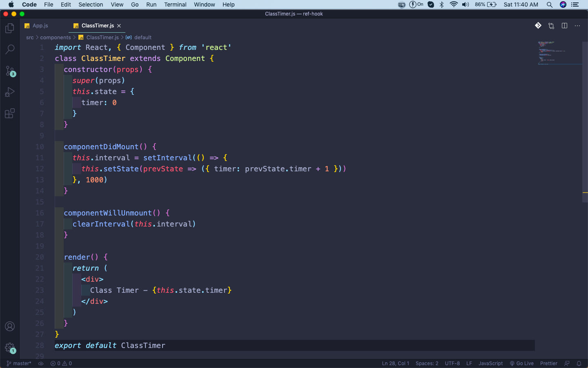588x368 pixels.
Task: Open Spotlight search icon
Action: pyautogui.click(x=550, y=4)
